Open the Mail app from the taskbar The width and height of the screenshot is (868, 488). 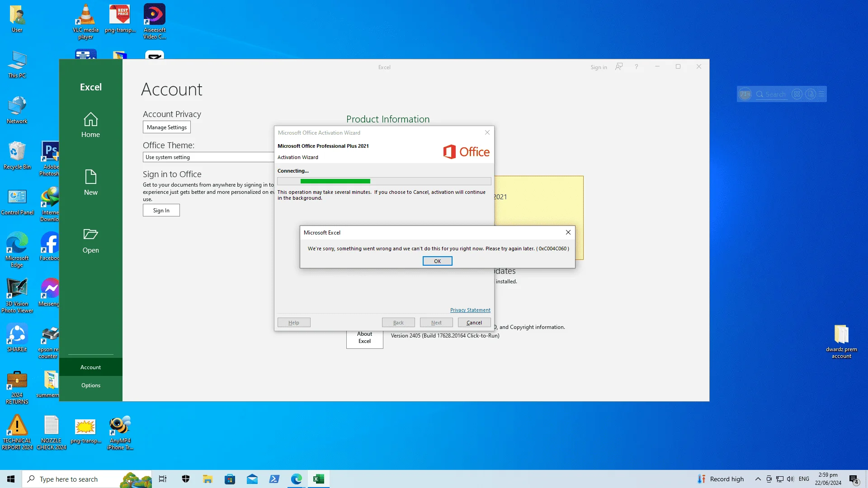(252, 479)
